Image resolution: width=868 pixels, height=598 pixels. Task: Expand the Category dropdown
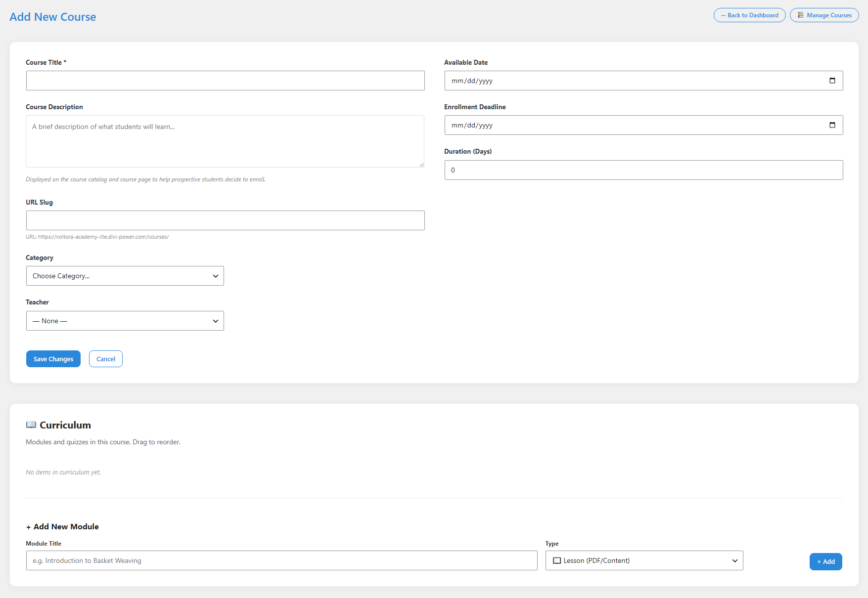tap(125, 276)
